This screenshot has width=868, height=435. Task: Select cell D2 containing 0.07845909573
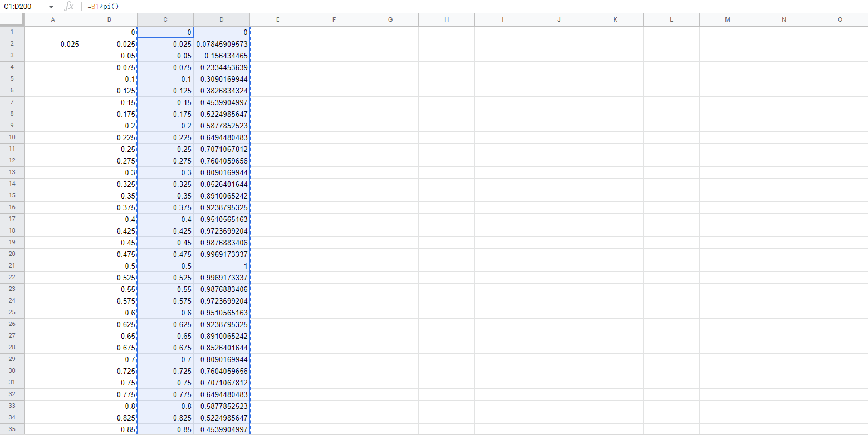(x=221, y=43)
